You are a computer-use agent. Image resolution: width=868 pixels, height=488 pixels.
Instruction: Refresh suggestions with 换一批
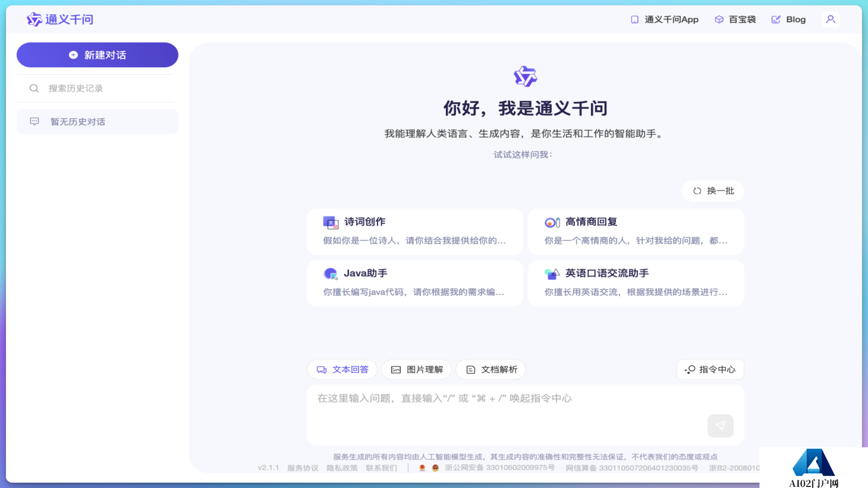tap(713, 191)
